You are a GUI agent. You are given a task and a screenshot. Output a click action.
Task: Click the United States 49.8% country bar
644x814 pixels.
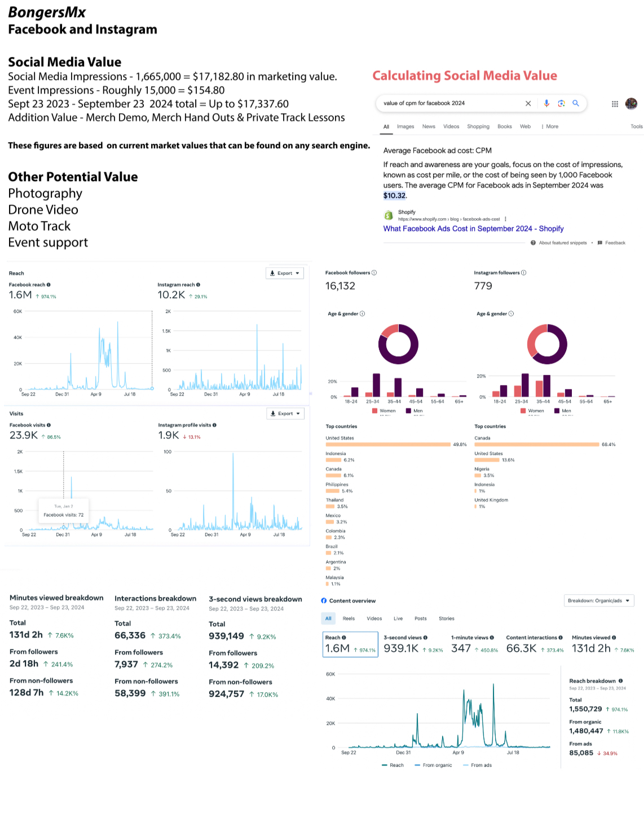point(388,445)
